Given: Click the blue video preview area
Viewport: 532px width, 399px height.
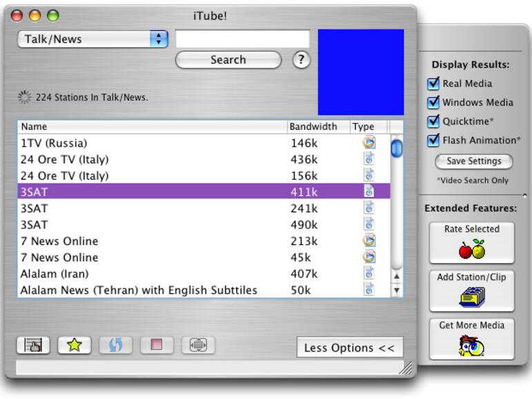Looking at the screenshot, I should click(361, 72).
